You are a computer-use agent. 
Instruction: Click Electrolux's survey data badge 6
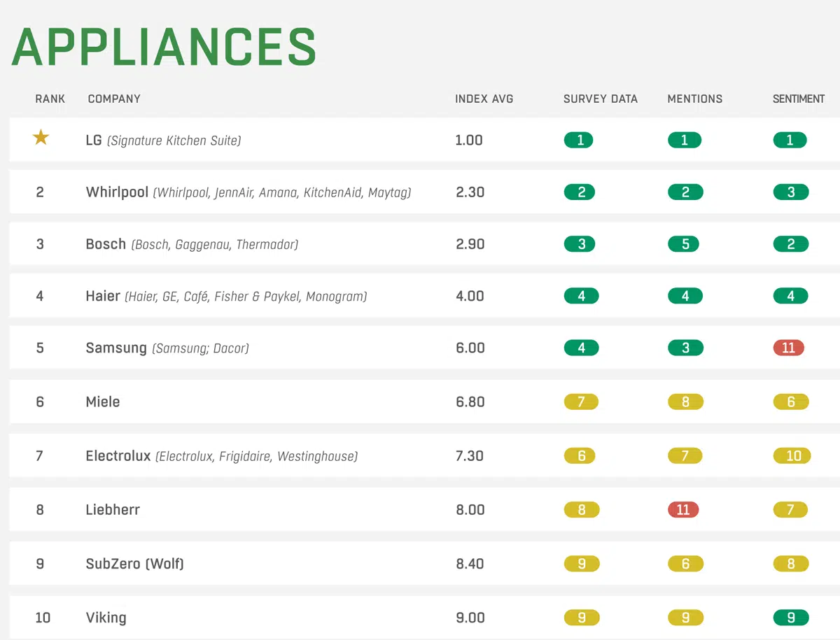click(580, 456)
